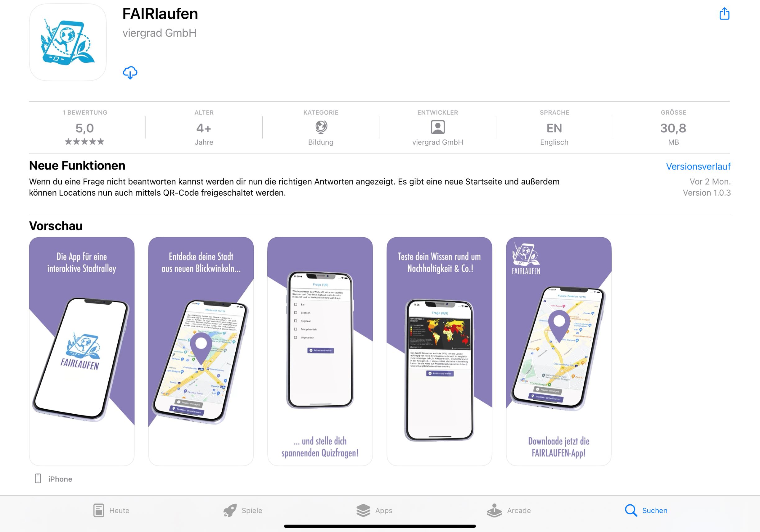Tap the viergrad GmbH developer name under title
The width and height of the screenshot is (760, 532).
pyautogui.click(x=159, y=33)
